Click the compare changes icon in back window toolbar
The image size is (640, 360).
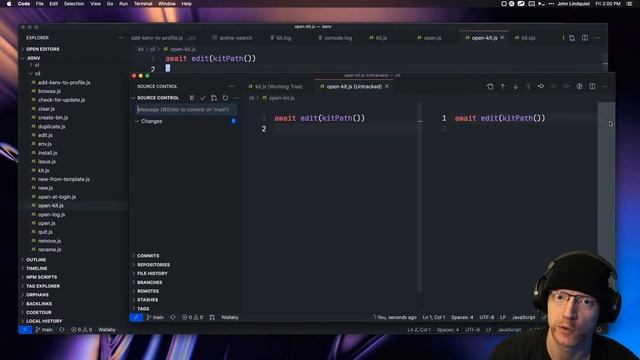click(x=572, y=38)
